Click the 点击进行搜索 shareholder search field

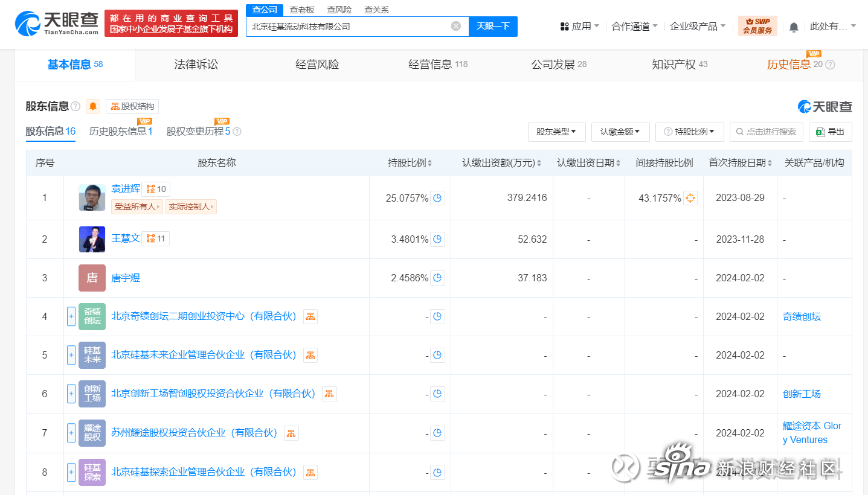(766, 132)
